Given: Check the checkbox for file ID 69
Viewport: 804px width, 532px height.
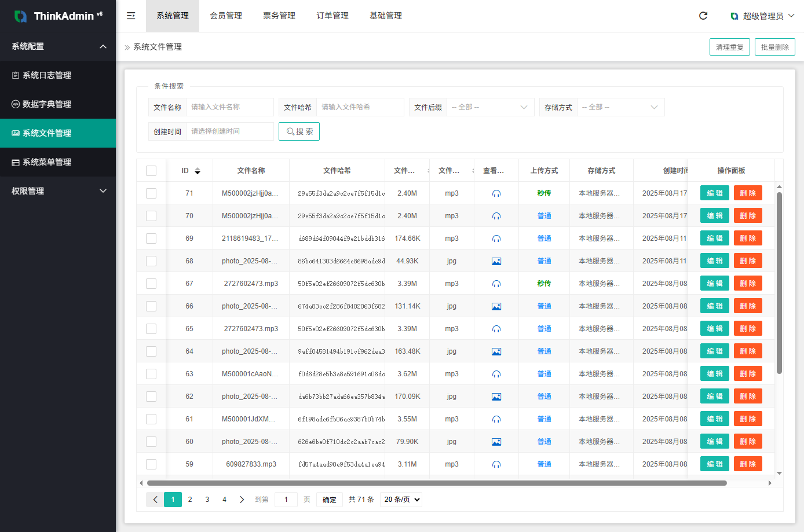Looking at the screenshot, I should point(151,239).
